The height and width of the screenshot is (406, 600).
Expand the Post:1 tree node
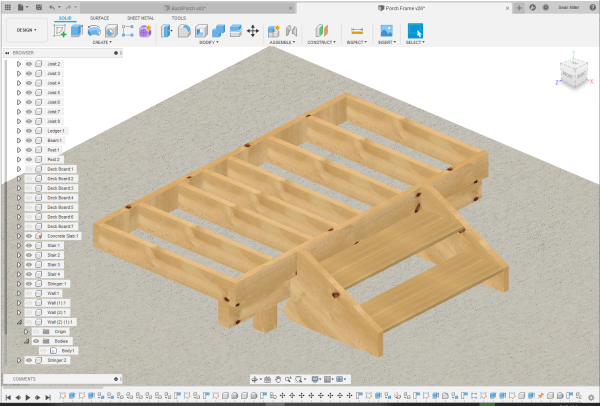tap(19, 150)
